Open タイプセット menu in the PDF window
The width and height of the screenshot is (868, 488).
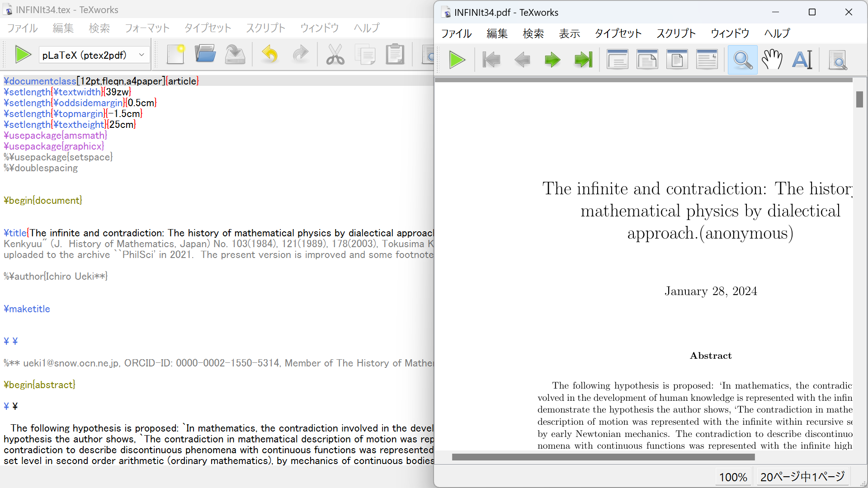618,33
